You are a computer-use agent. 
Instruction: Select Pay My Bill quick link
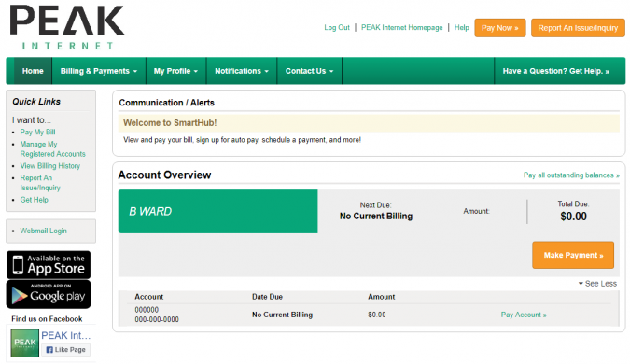pyautogui.click(x=37, y=133)
